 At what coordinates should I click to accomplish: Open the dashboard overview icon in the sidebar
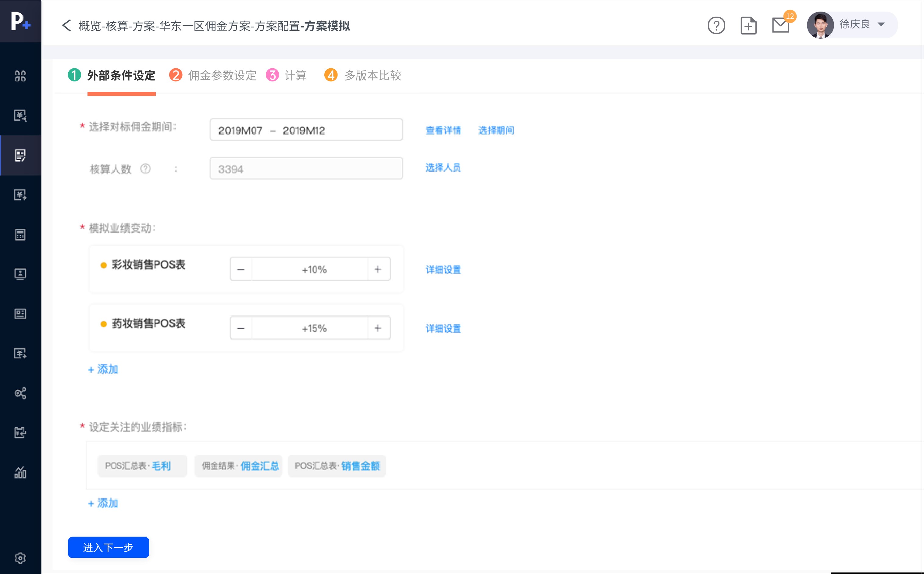pos(20,76)
